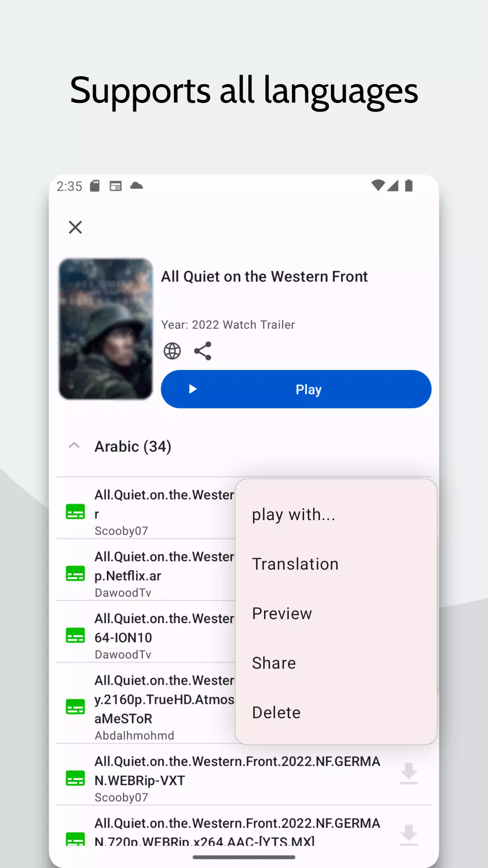Select the 2160p.TrueHD.Atmos aMeSToR subtitle
This screenshot has height=868, width=488.
pyautogui.click(x=146, y=703)
